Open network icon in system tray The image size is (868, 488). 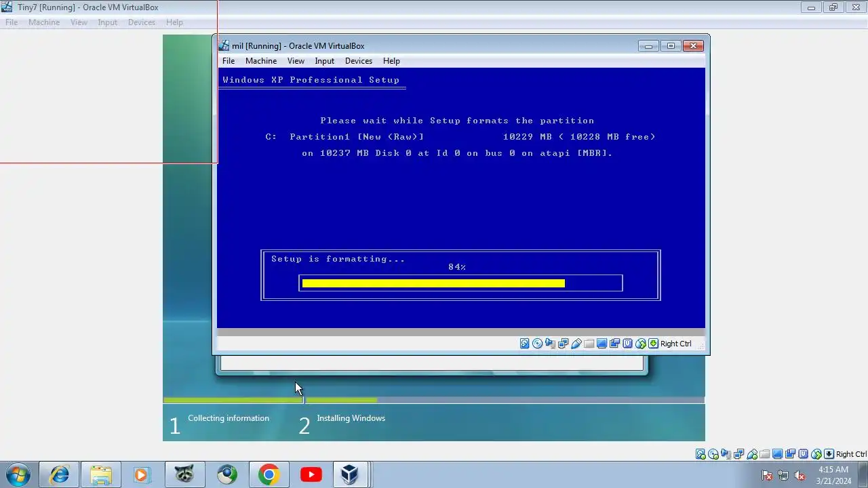coord(783,475)
